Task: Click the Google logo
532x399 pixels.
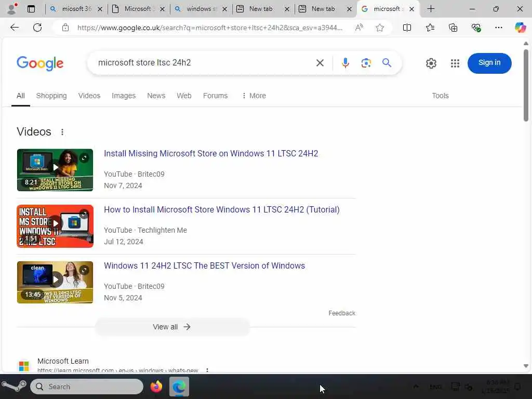Action: 40,63
